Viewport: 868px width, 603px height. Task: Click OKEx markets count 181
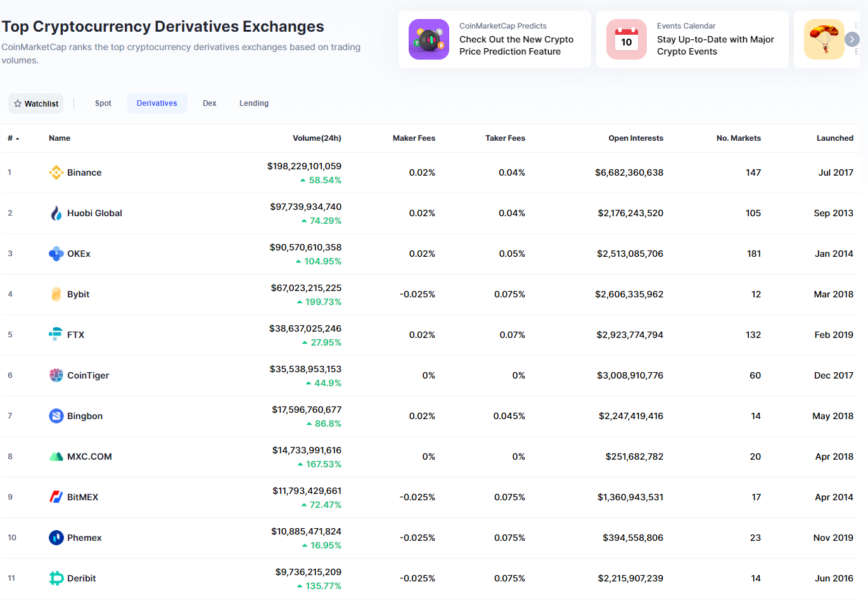point(754,254)
